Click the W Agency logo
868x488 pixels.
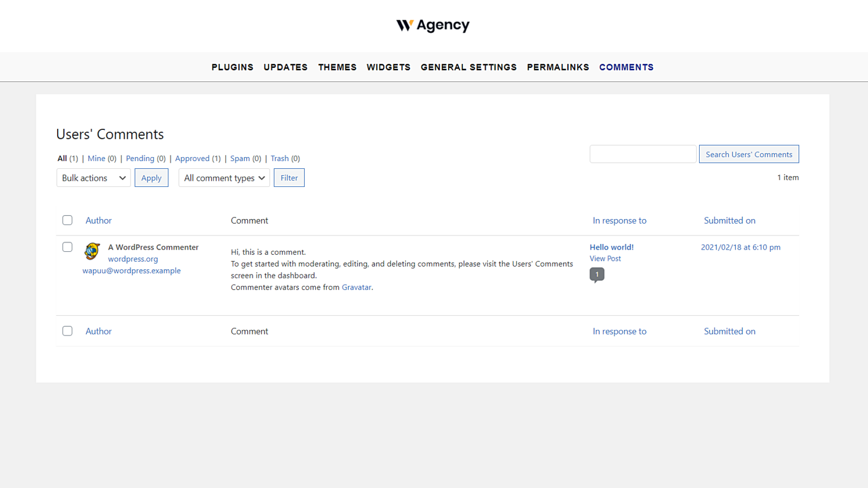(x=433, y=25)
